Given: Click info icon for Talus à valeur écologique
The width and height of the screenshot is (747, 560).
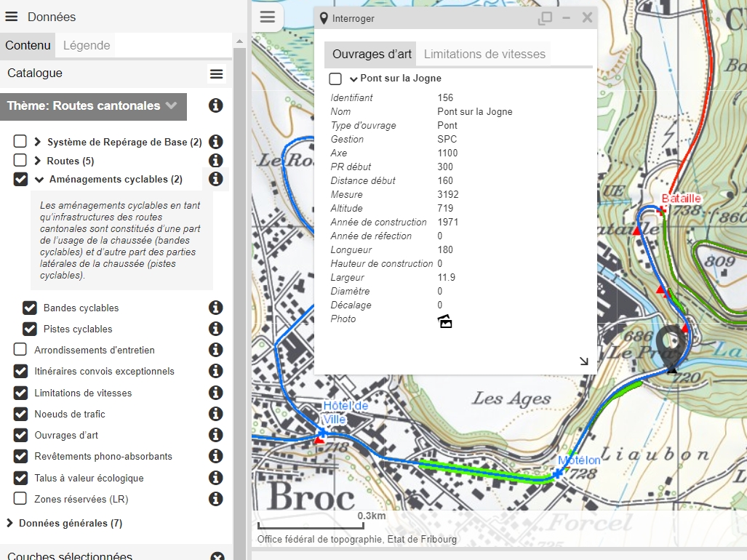Looking at the screenshot, I should [215, 478].
